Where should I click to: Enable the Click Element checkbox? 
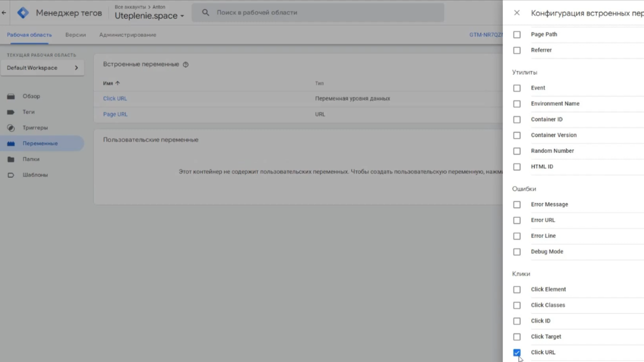pos(517,289)
